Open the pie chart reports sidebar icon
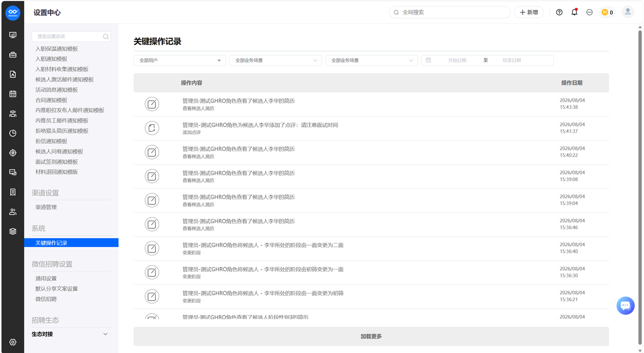The width and height of the screenshot is (644, 353). 13,133
